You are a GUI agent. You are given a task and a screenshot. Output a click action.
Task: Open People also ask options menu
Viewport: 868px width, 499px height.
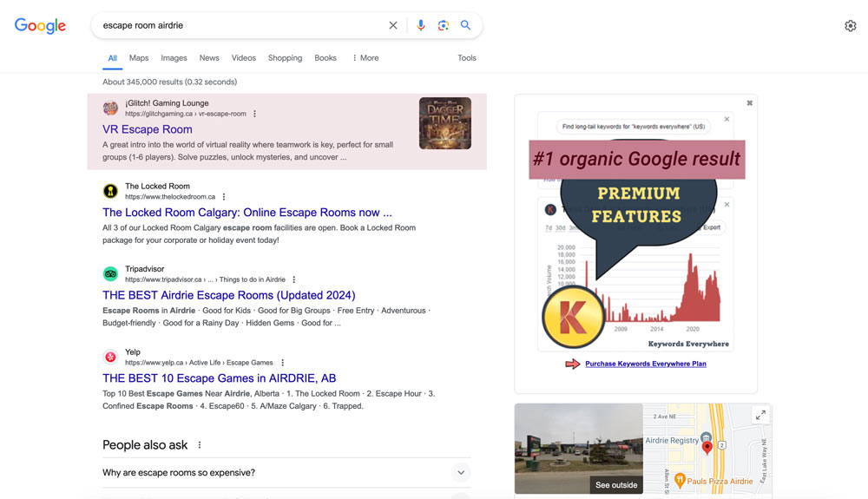(200, 445)
